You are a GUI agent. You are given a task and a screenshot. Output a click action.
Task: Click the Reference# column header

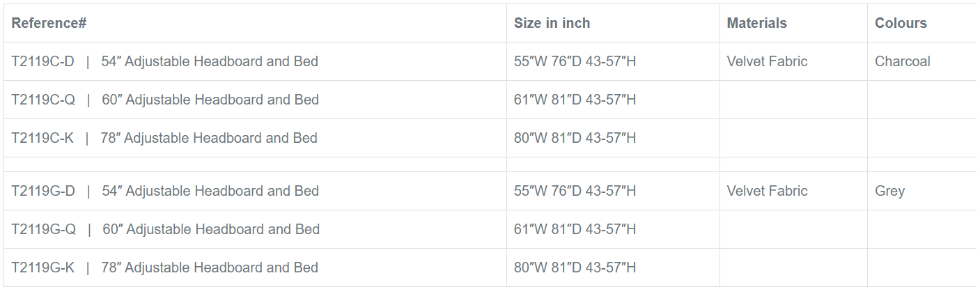pyautogui.click(x=49, y=23)
